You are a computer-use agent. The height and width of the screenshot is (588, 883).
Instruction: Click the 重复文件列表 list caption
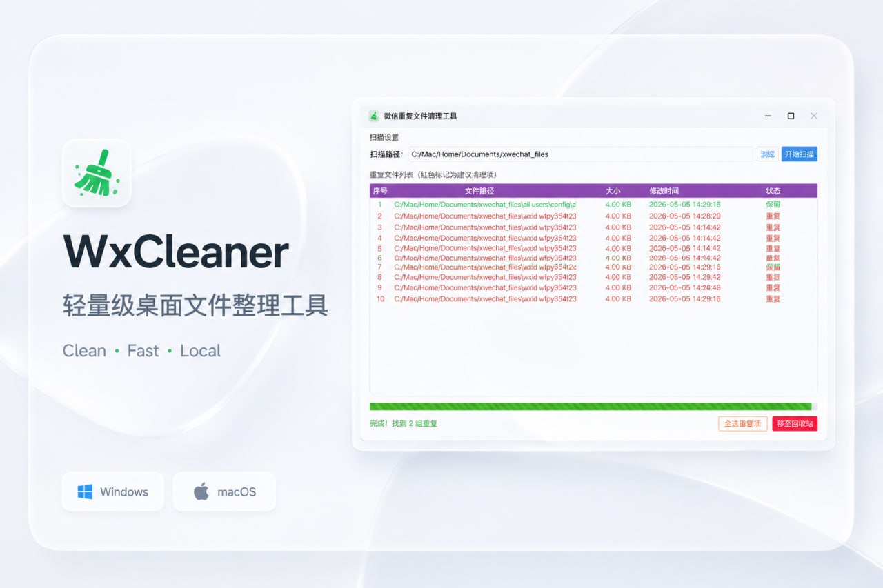(x=433, y=174)
